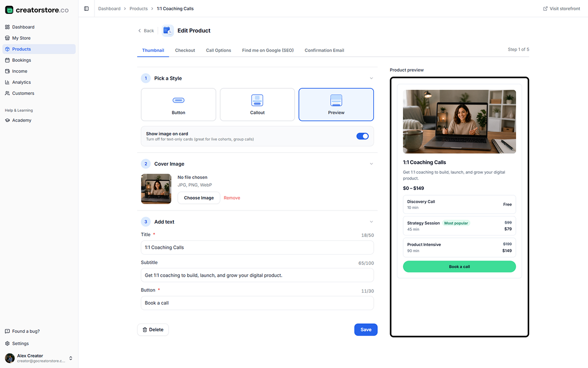
Task: Select the Callout style card
Action: pos(257,105)
